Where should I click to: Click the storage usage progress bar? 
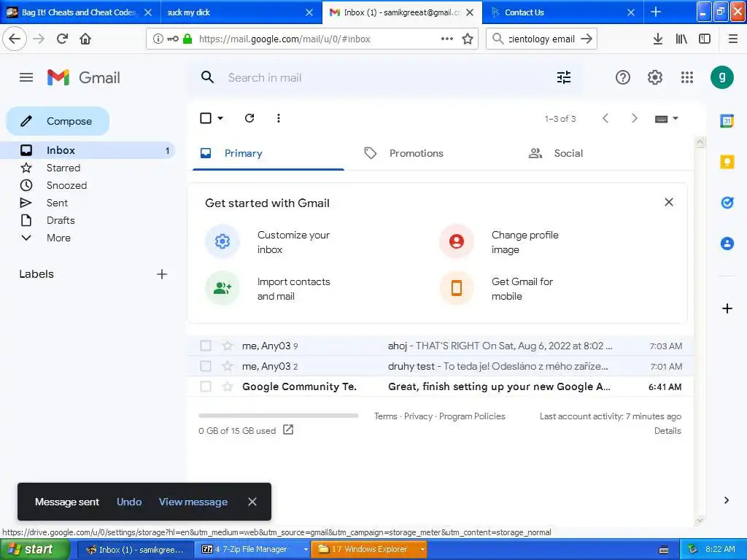point(278,416)
